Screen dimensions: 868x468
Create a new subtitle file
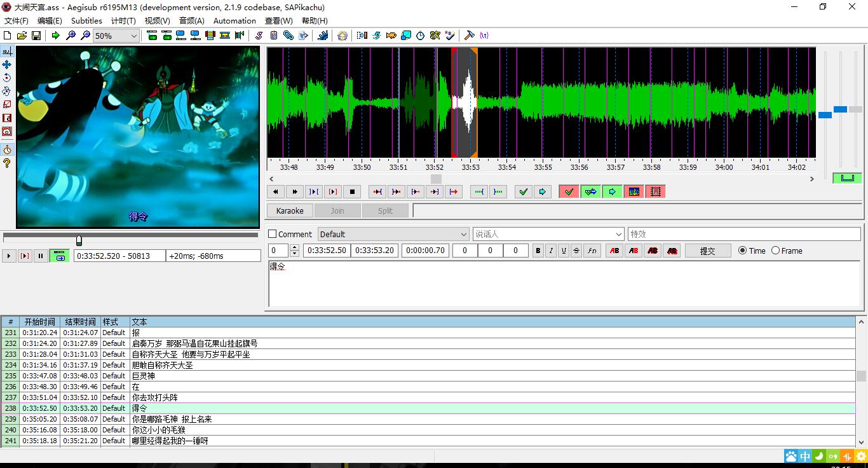tap(8, 36)
